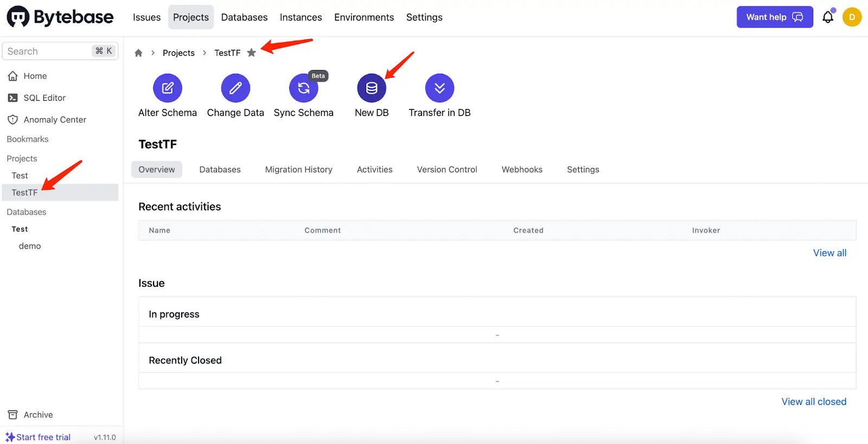Click the Name column header
868x444 pixels.
(159, 230)
